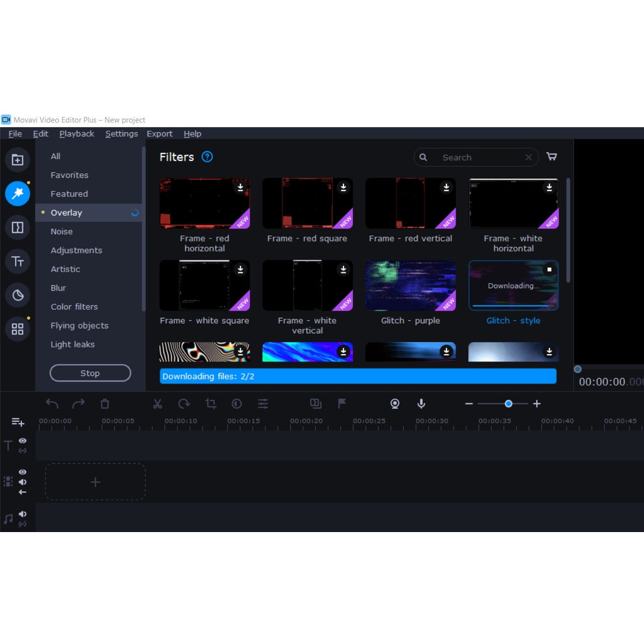Open the Import files panel
644x644 pixels.
18,160
